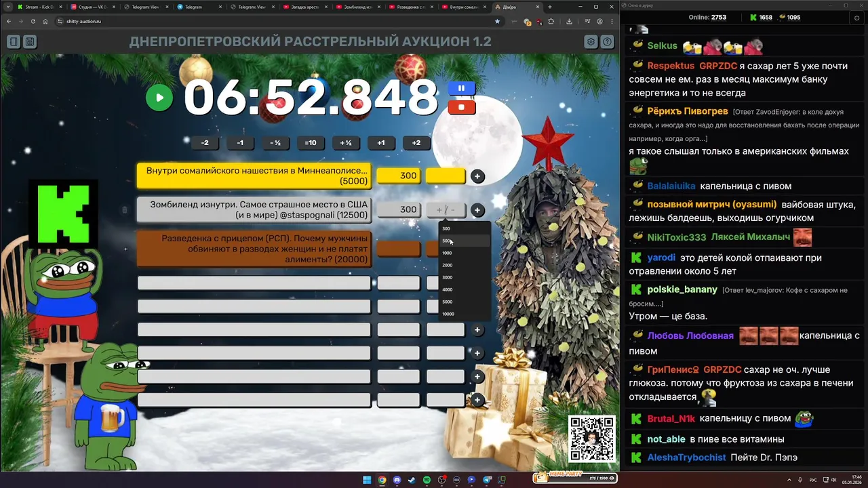Add one minute with +1 button
This screenshot has width=868, height=488.
pos(381,143)
